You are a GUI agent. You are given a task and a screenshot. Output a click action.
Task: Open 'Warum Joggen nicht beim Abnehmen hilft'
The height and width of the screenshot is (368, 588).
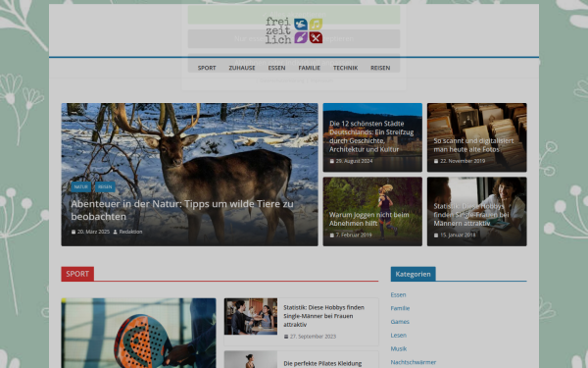click(369, 219)
